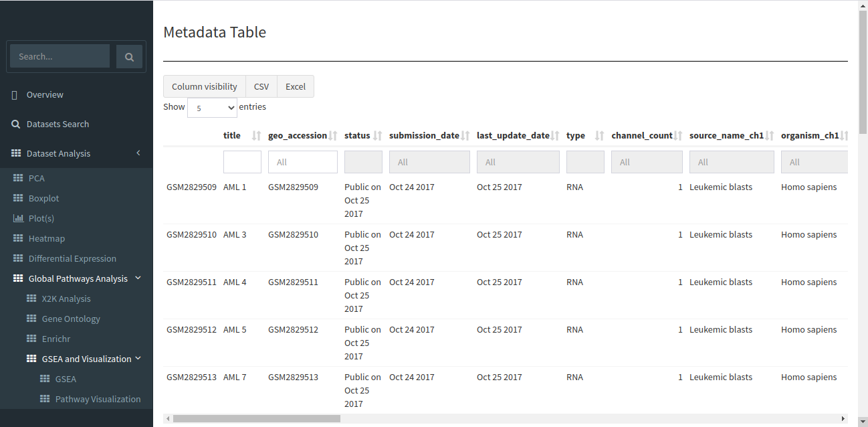Click the X2K Analysis grid icon
The image size is (868, 427).
(x=31, y=299)
